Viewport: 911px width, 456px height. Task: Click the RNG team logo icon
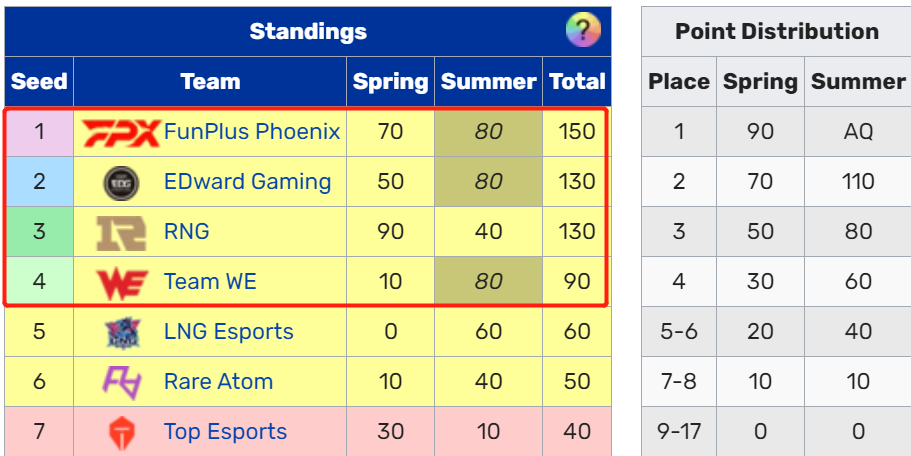tap(120, 232)
